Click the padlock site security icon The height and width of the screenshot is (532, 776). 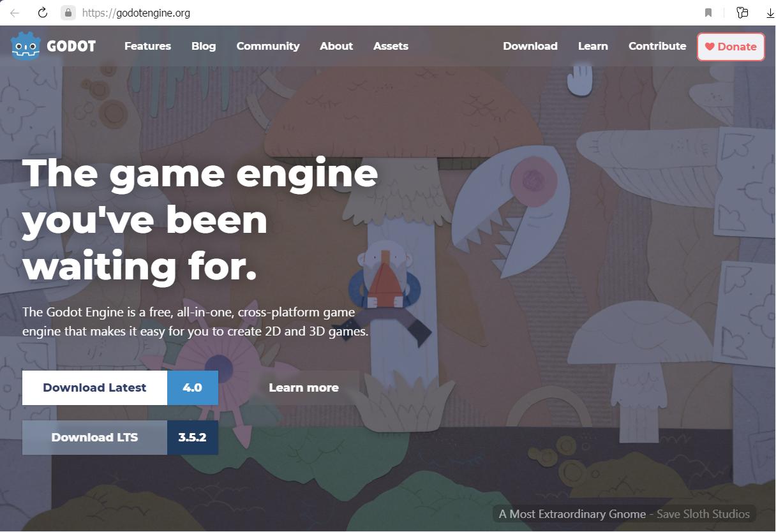pos(68,13)
